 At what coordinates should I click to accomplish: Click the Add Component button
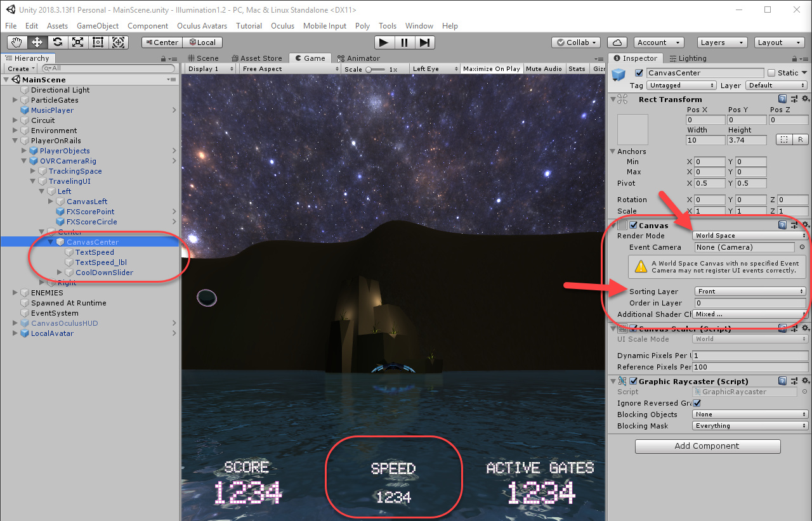coord(707,446)
